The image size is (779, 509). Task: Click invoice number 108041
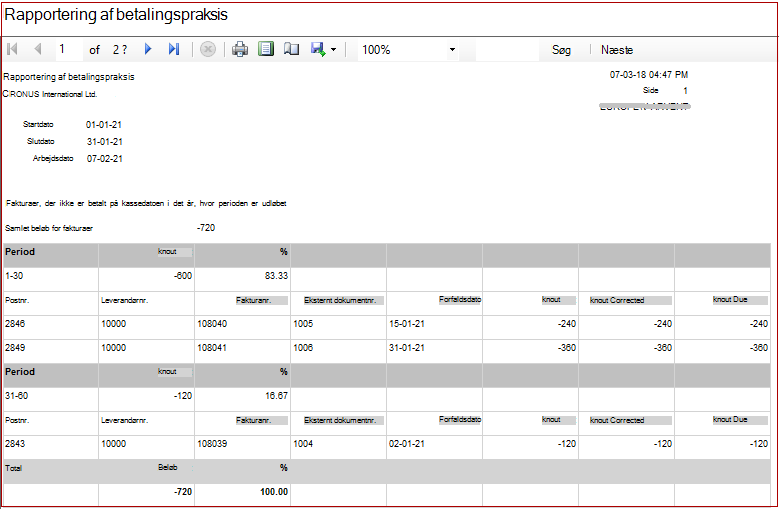212,348
